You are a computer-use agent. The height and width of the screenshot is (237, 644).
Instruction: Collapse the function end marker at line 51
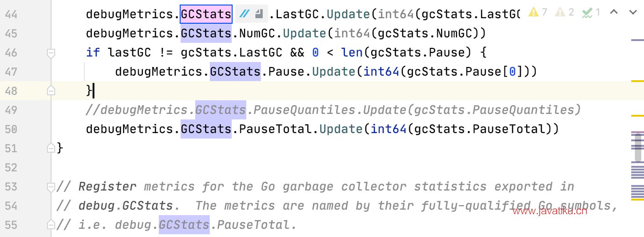tap(51, 148)
